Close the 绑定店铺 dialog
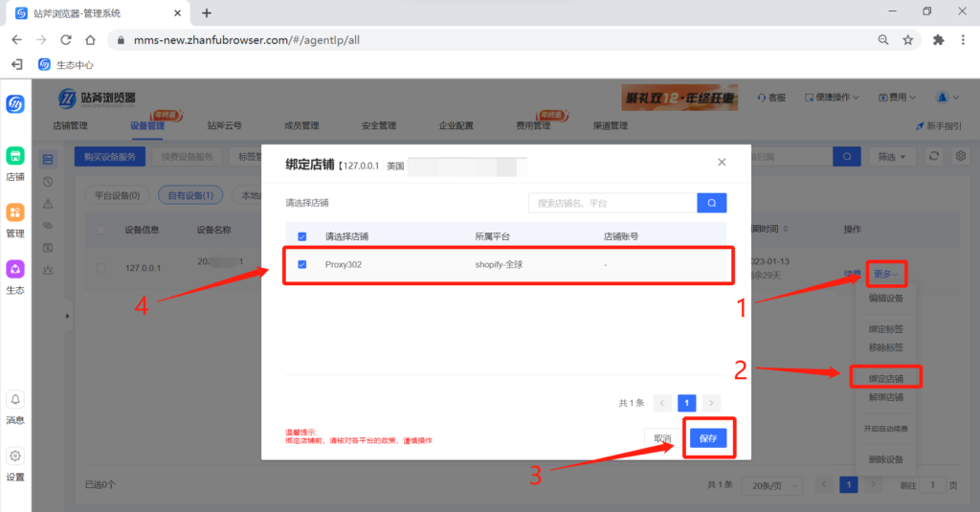This screenshot has width=980, height=512. pos(722,162)
